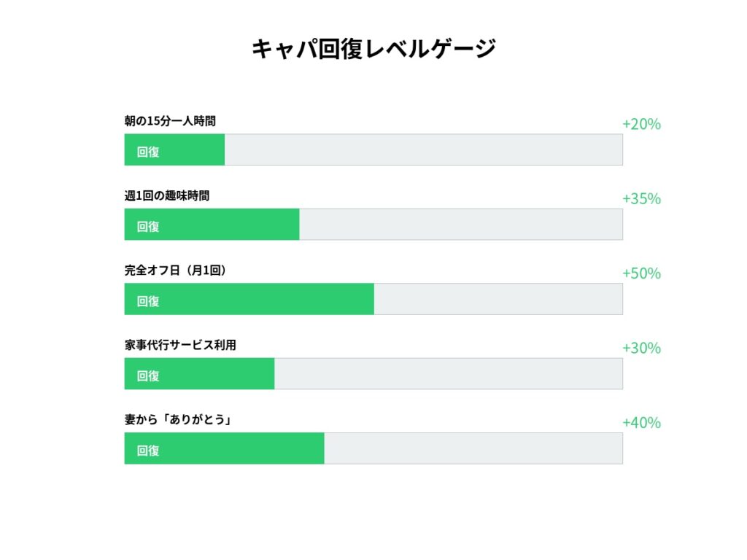
Task: Click the green fill of the 完全オフ日 bar
Action: click(249, 299)
